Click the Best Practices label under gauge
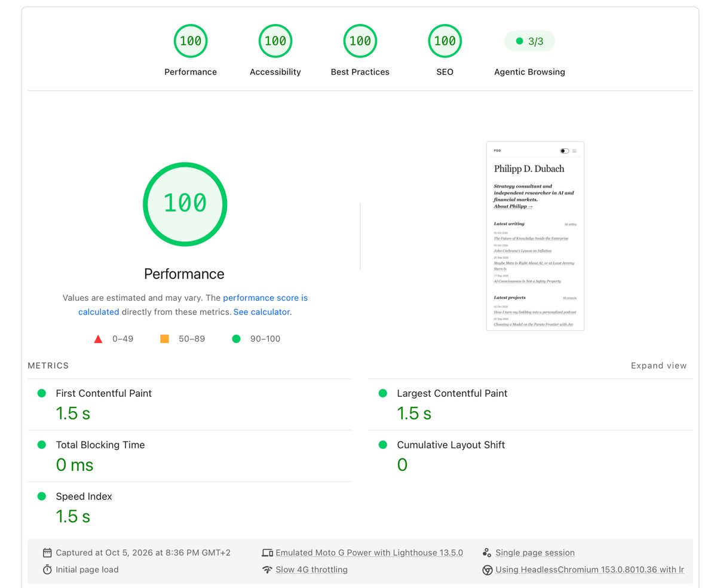 click(x=360, y=72)
